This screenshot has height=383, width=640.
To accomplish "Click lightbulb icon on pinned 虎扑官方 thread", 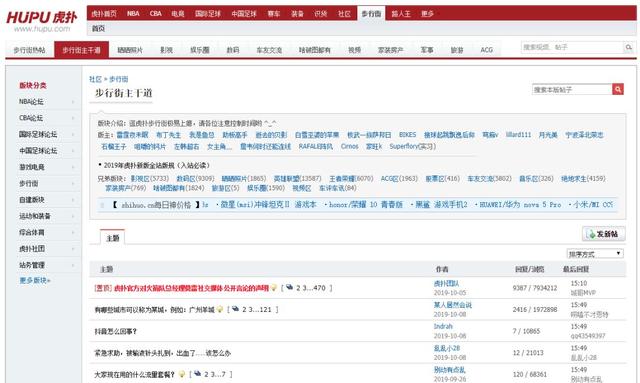I will click(x=274, y=287).
